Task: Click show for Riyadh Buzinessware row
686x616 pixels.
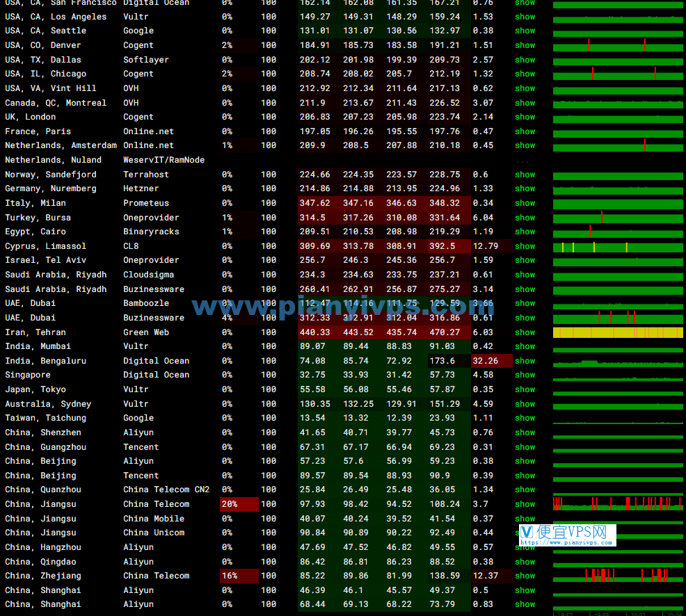Action: point(525,289)
